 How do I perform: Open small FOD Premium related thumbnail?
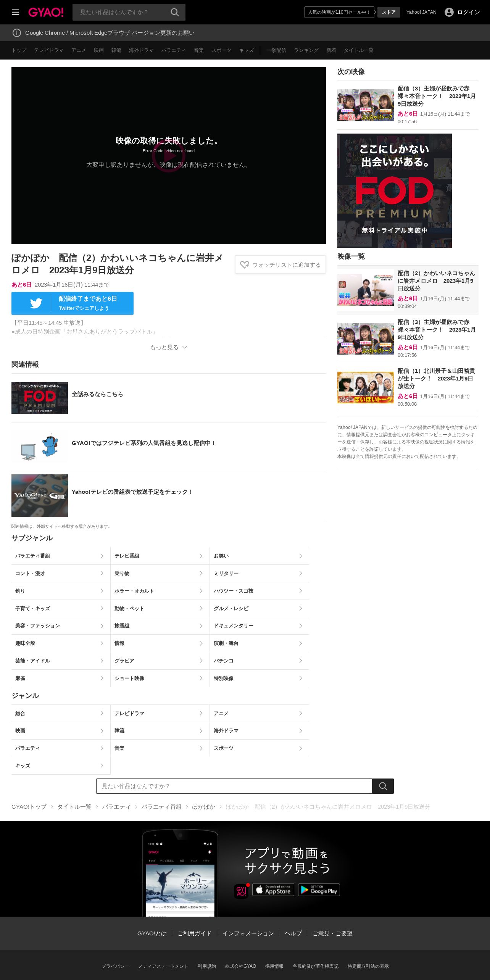click(x=40, y=398)
